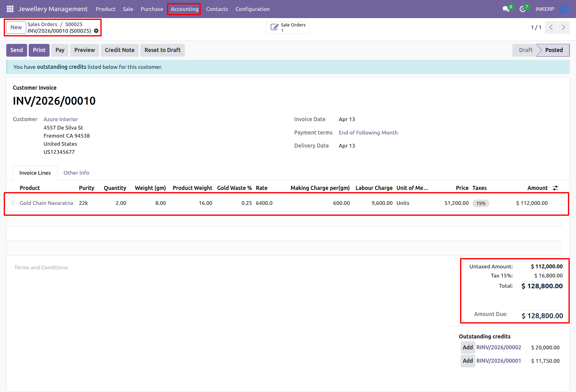Go to next record arrow
Screen dimensions: 576x392
[564, 27]
